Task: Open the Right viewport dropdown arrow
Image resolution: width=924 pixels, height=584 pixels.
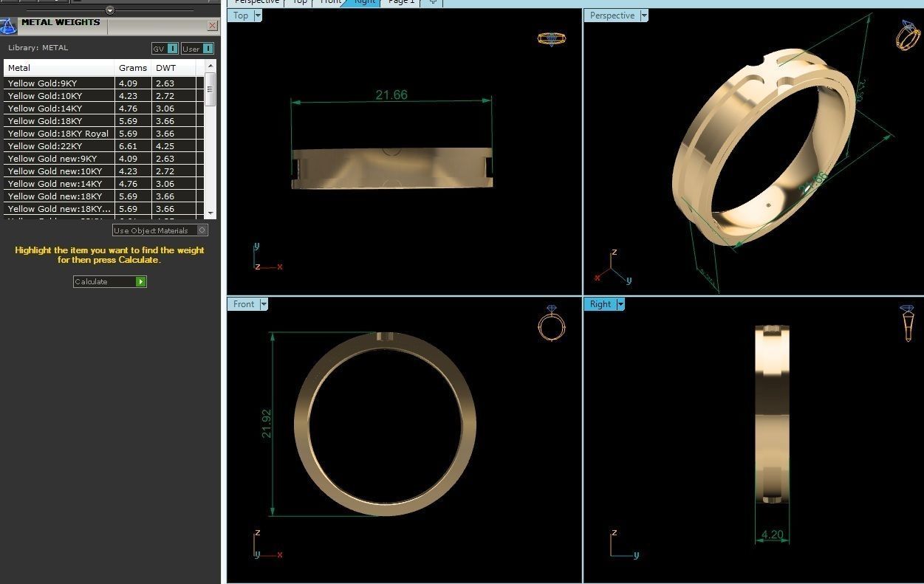Action: point(620,304)
